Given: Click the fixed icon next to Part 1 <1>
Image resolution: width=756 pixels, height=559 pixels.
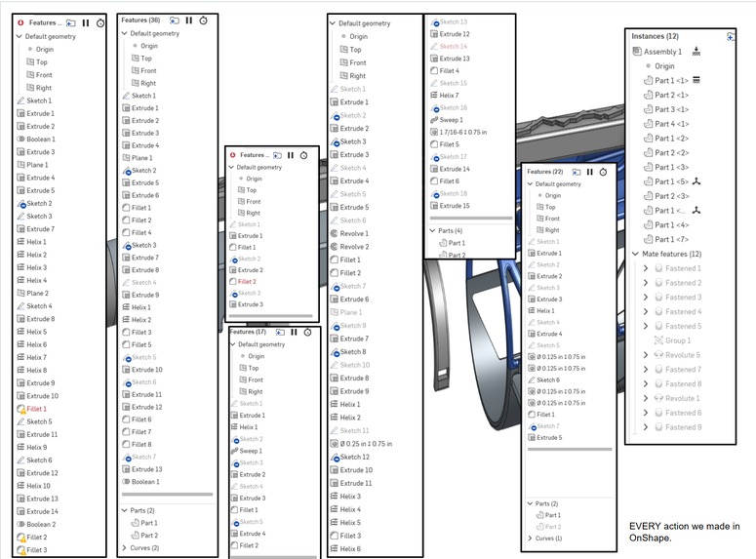Looking at the screenshot, I should 696,80.
